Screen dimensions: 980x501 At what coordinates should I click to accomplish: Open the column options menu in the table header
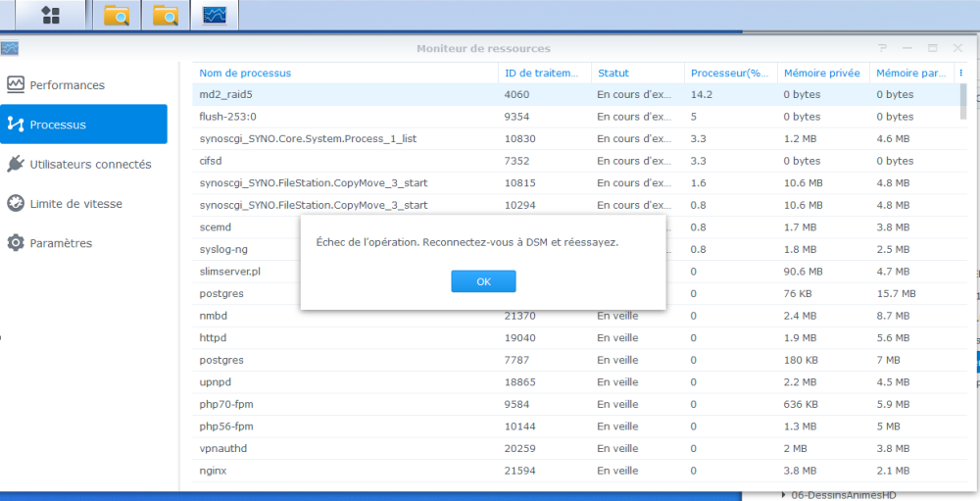click(960, 73)
